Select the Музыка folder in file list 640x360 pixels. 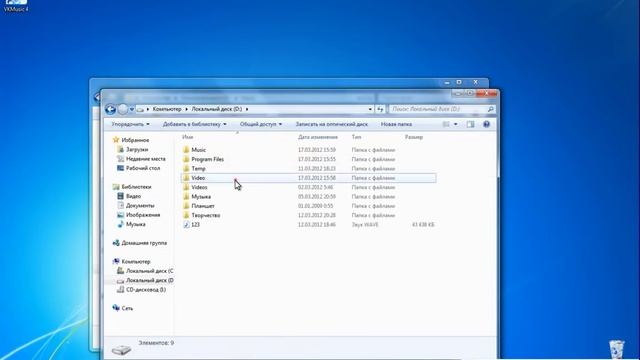point(201,197)
